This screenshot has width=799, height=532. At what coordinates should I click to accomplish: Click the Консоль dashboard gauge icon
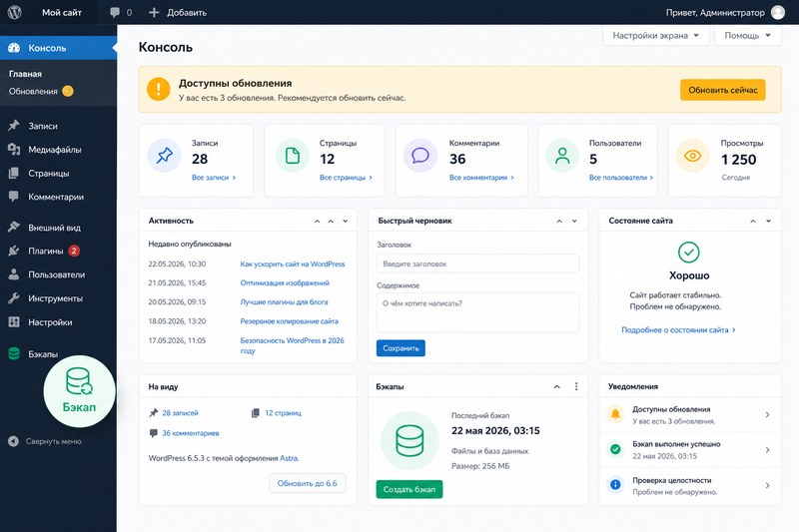pos(14,48)
